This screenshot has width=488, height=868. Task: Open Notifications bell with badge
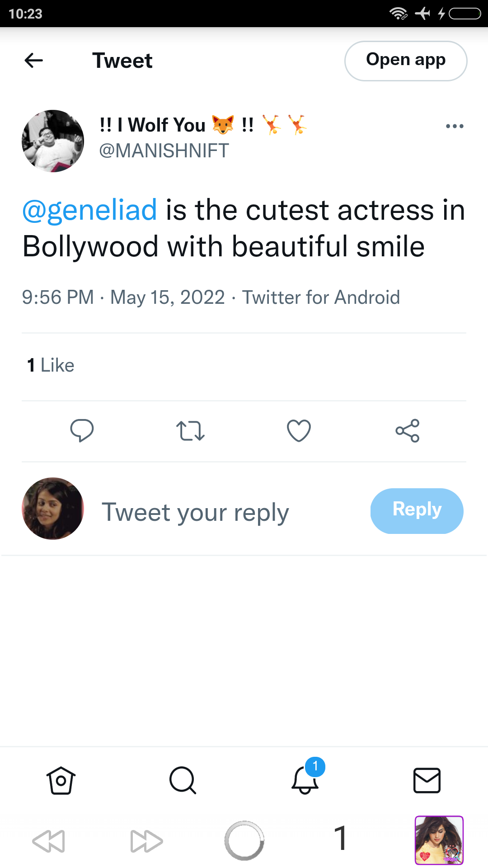[306, 778]
